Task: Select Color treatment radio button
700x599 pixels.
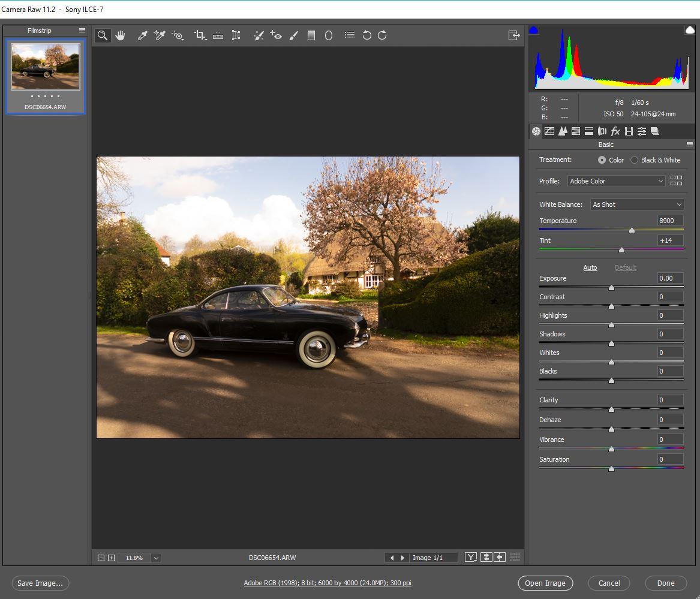Action: pos(602,160)
